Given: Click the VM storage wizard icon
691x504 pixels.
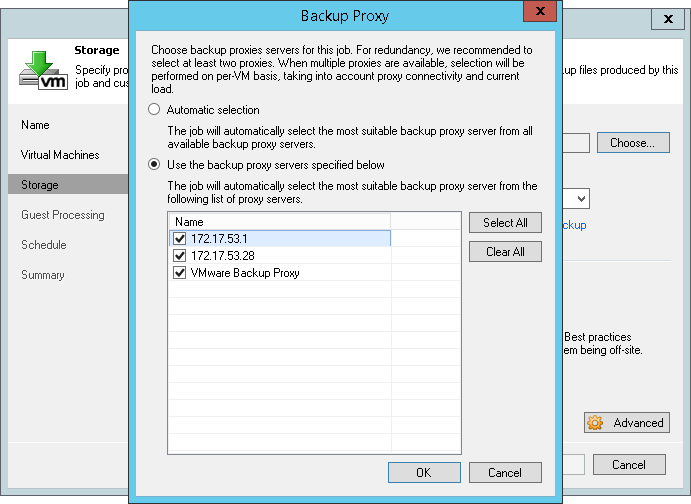Looking at the screenshot, I should (x=39, y=66).
